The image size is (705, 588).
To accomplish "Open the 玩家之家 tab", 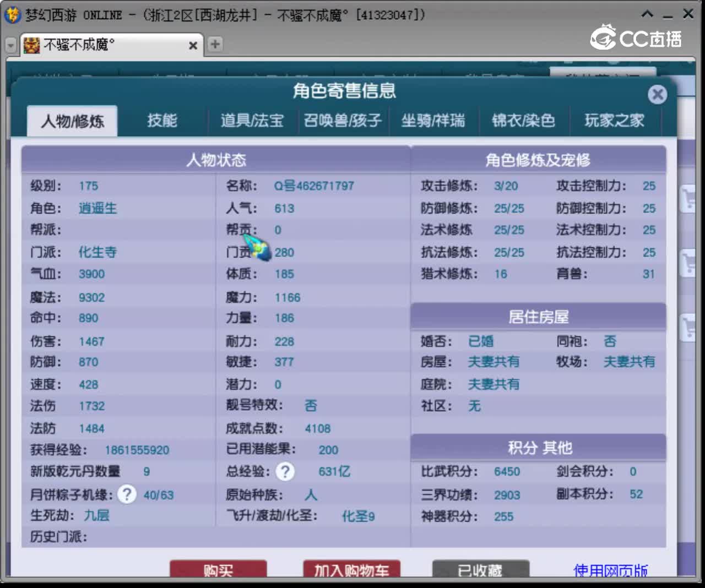I will 614,121.
